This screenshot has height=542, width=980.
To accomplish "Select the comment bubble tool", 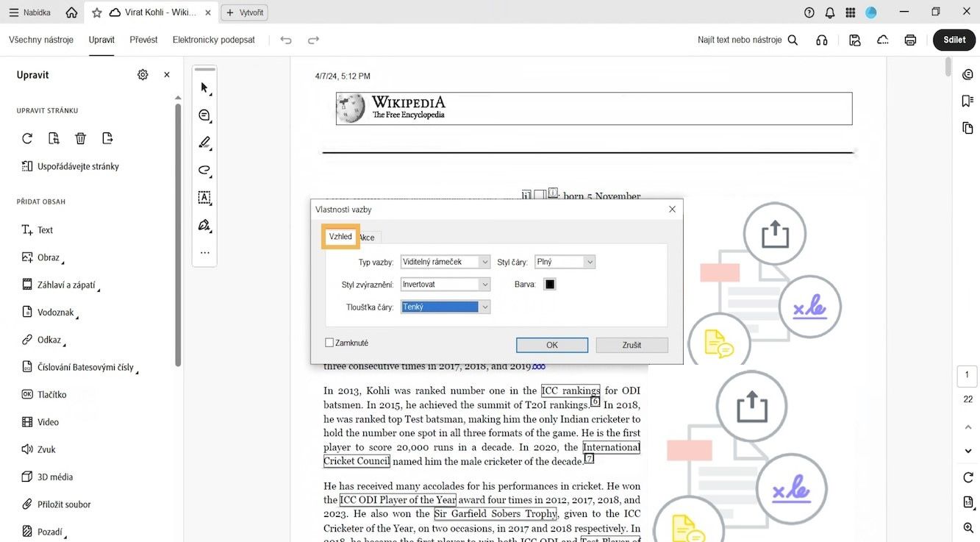I will 205,115.
